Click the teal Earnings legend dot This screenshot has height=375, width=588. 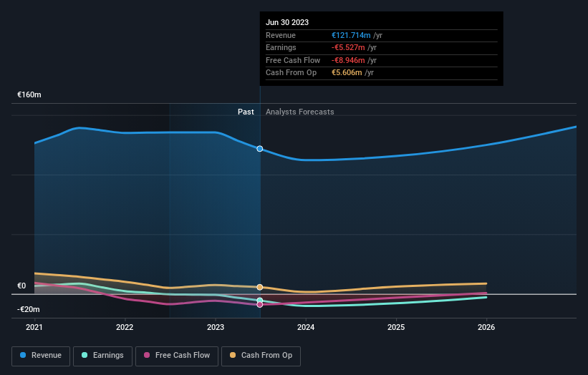[85, 355]
